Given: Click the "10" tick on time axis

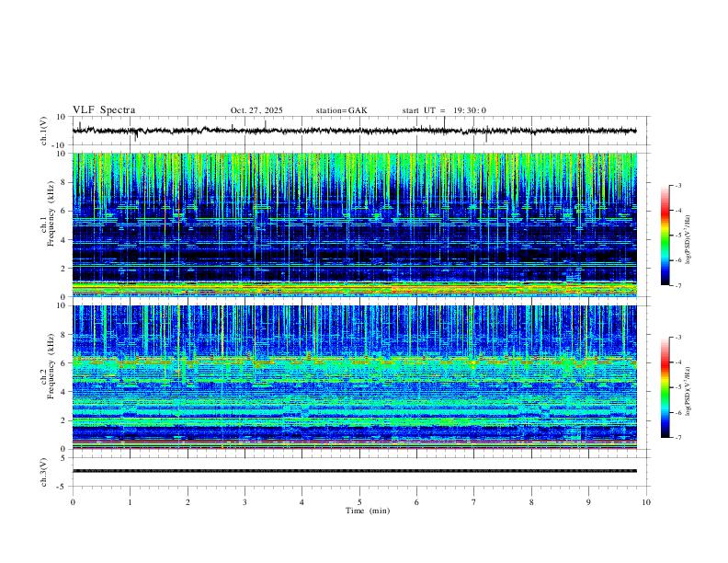Looking at the screenshot, I should (x=646, y=502).
